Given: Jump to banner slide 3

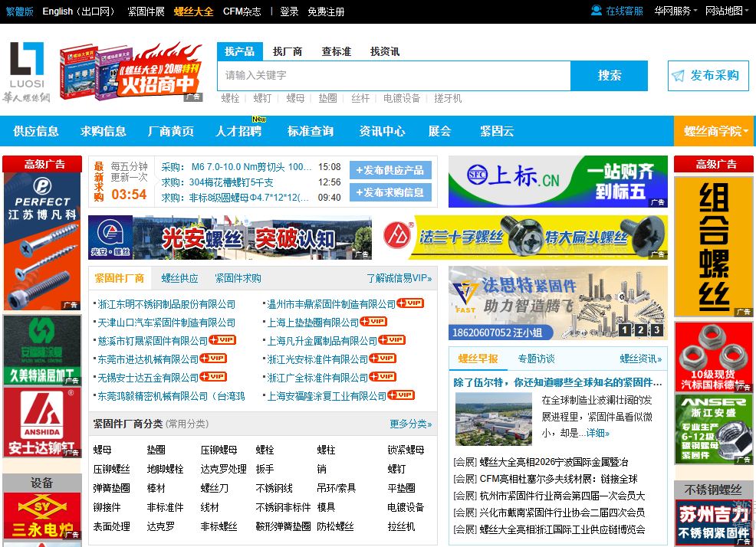Looking at the screenshot, I should coord(658,330).
